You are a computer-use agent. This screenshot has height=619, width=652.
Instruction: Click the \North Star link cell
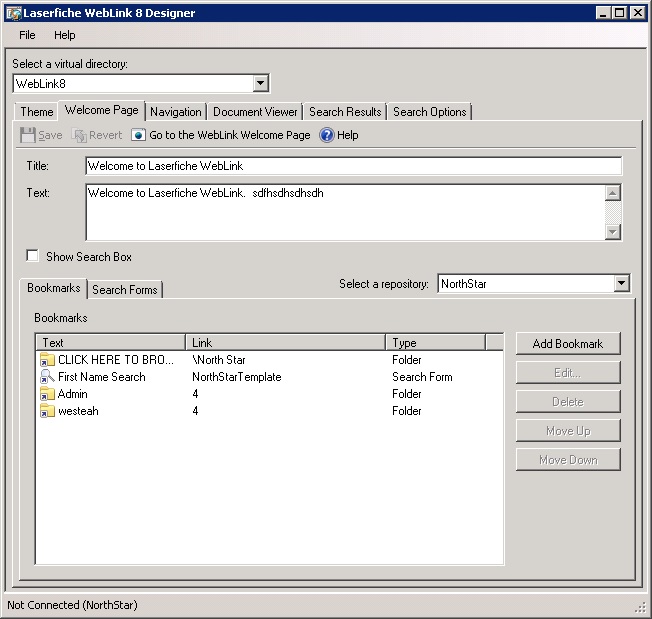point(219,360)
